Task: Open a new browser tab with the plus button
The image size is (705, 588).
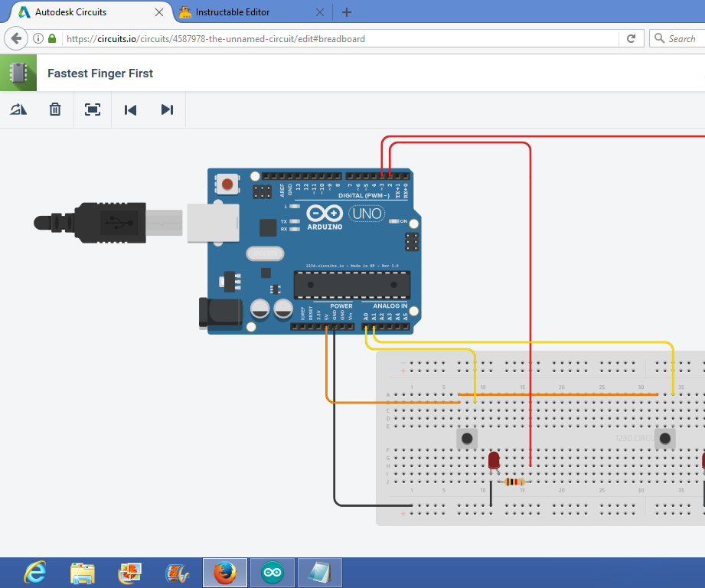Action: pyautogui.click(x=348, y=12)
